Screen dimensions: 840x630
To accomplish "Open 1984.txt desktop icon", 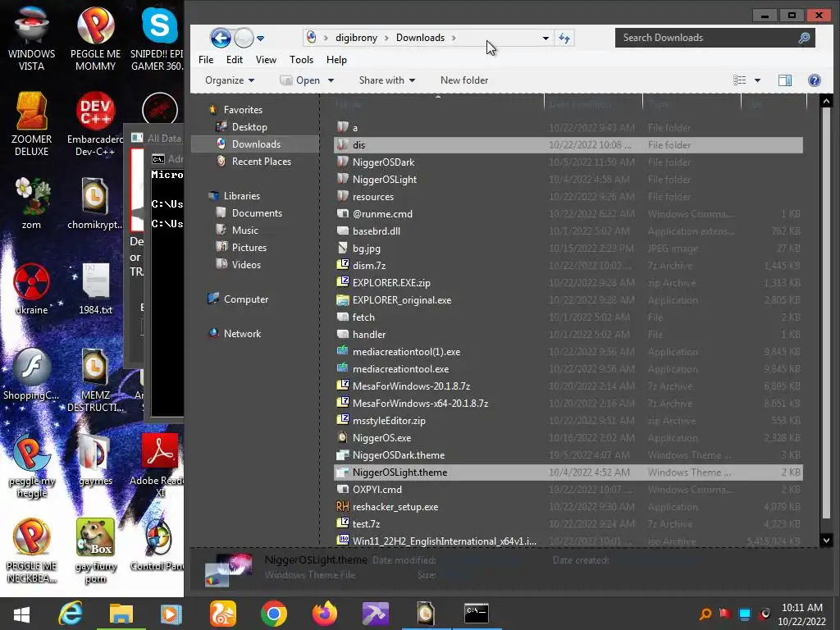I will click(x=95, y=289).
